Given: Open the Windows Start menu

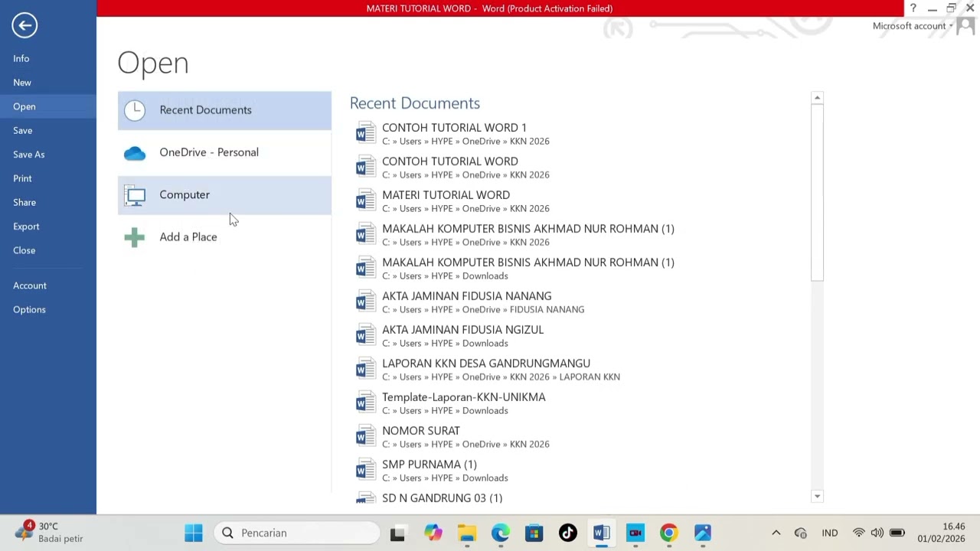Looking at the screenshot, I should pos(194,533).
